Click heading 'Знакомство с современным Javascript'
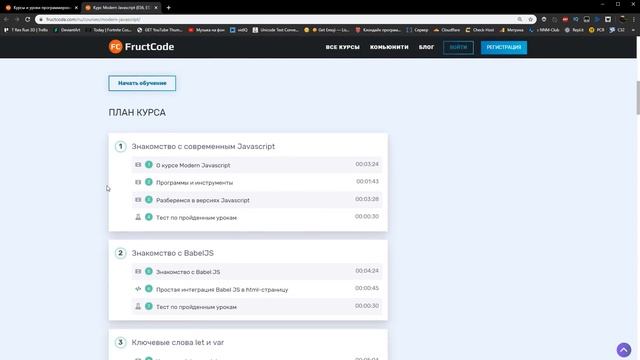 coord(203,146)
